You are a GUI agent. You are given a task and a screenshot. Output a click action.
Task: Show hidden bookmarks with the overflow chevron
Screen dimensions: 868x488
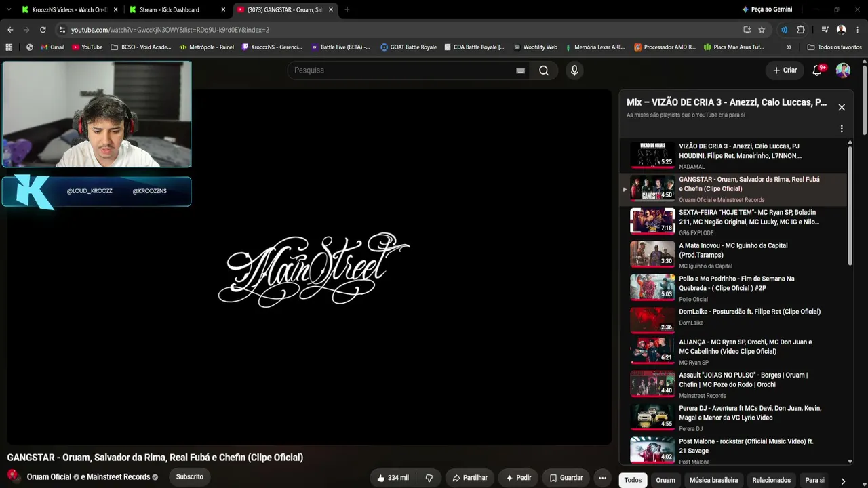click(x=789, y=47)
